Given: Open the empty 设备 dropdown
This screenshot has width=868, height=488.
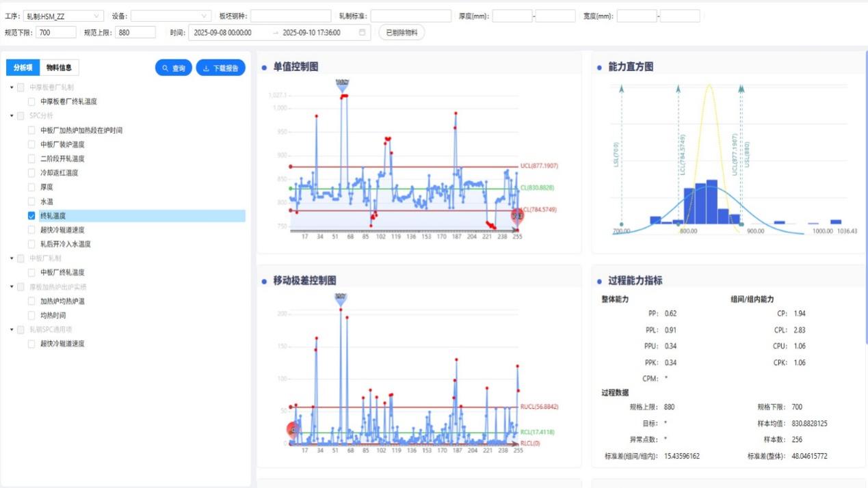Looking at the screenshot, I should tap(171, 16).
